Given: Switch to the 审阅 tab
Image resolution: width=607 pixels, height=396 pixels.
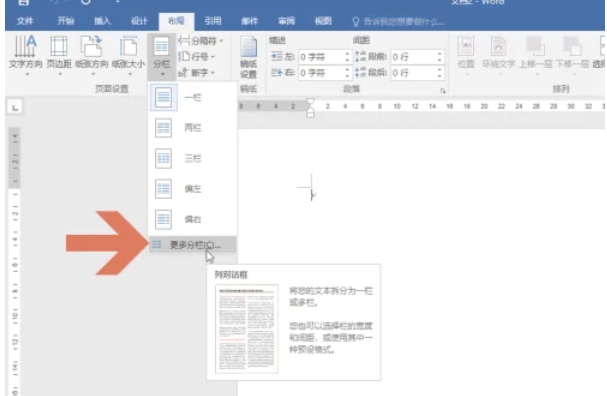Looking at the screenshot, I should tap(286, 21).
